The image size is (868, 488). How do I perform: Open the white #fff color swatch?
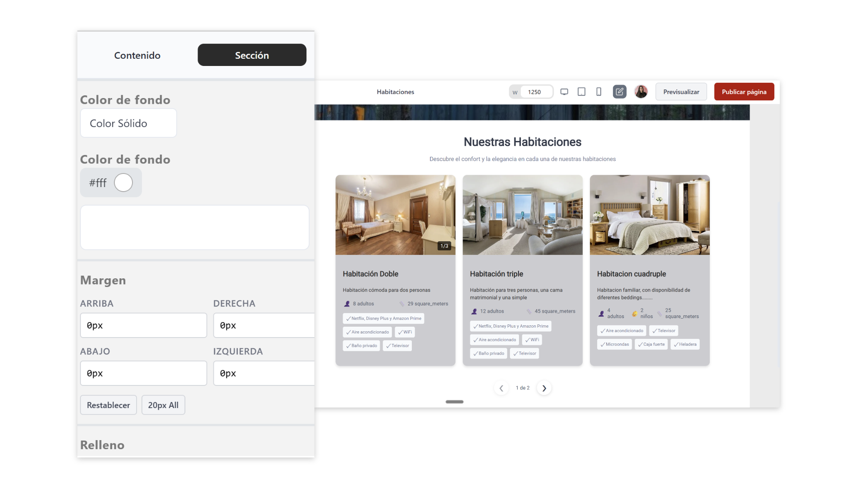pos(123,183)
